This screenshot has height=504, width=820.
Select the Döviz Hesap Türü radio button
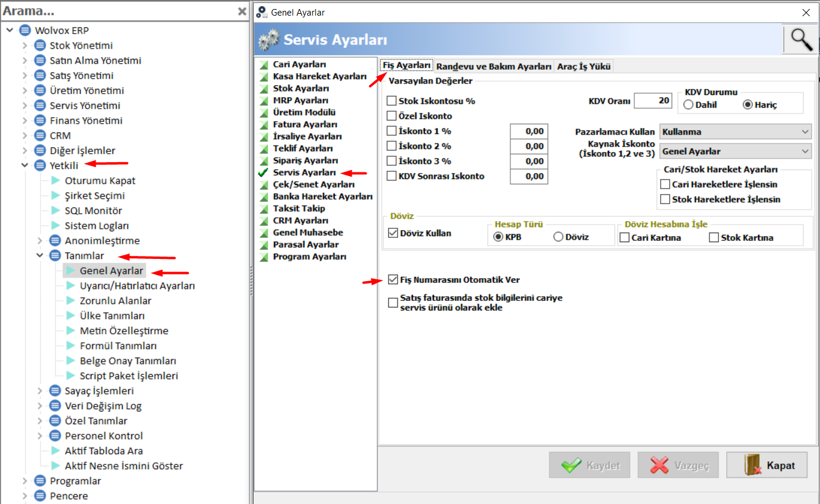point(558,237)
